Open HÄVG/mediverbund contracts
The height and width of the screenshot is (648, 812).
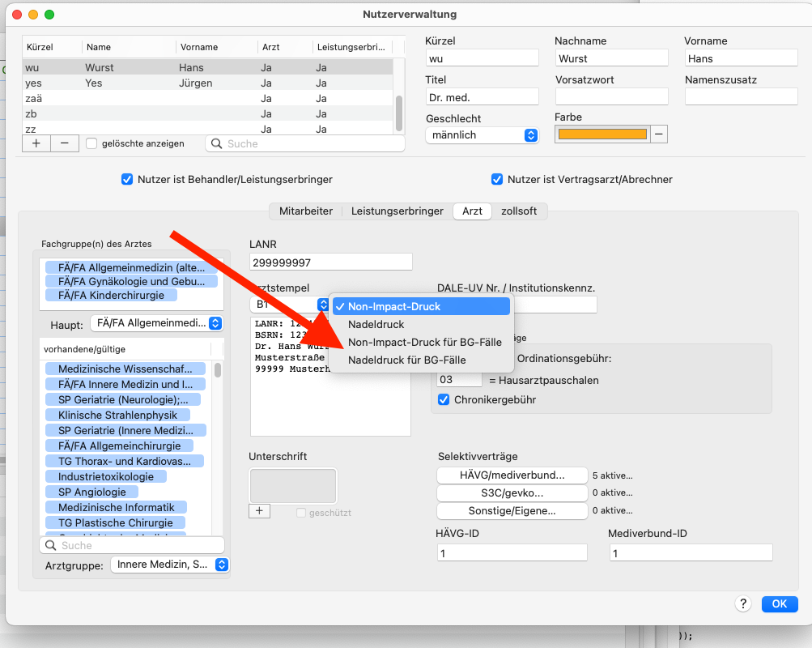coord(512,475)
